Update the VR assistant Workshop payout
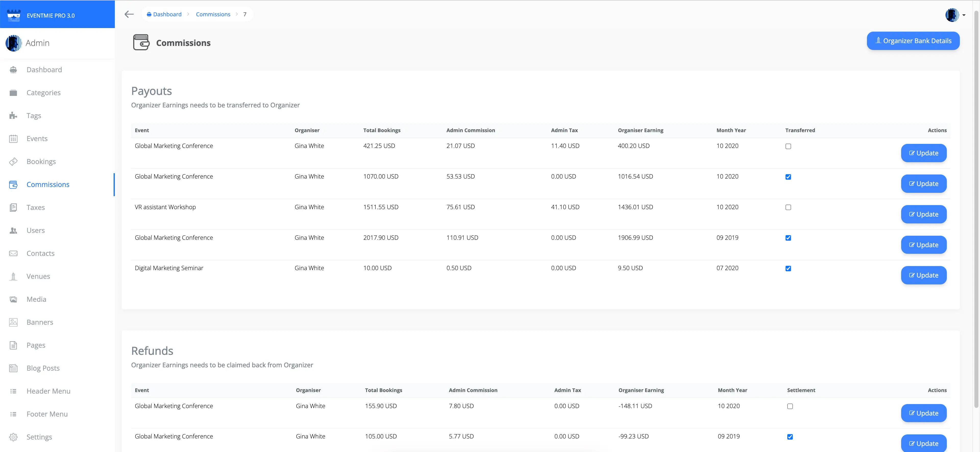The height and width of the screenshot is (452, 980). [923, 215]
